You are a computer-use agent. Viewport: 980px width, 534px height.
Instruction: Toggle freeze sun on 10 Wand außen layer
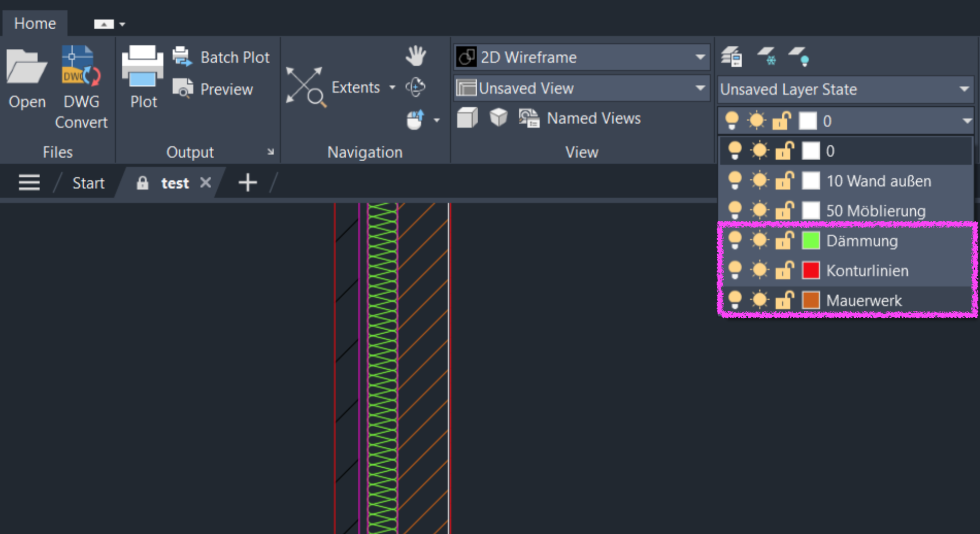[760, 181]
